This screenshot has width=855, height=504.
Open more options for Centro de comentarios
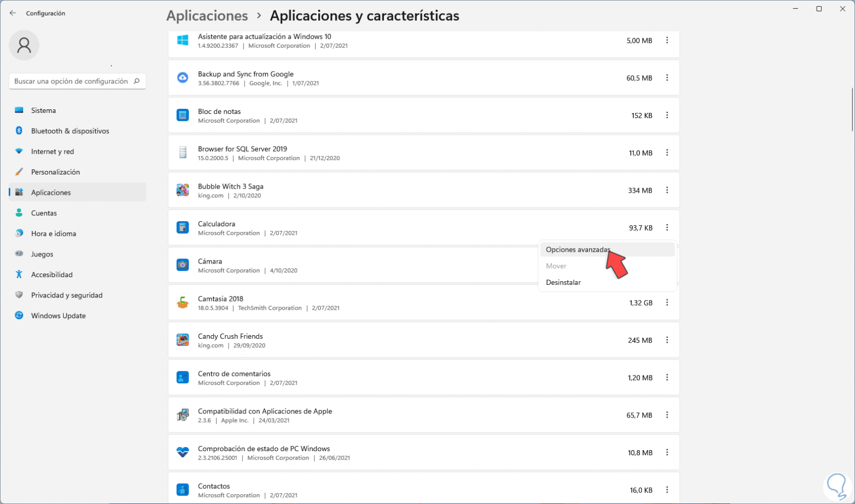pyautogui.click(x=667, y=378)
